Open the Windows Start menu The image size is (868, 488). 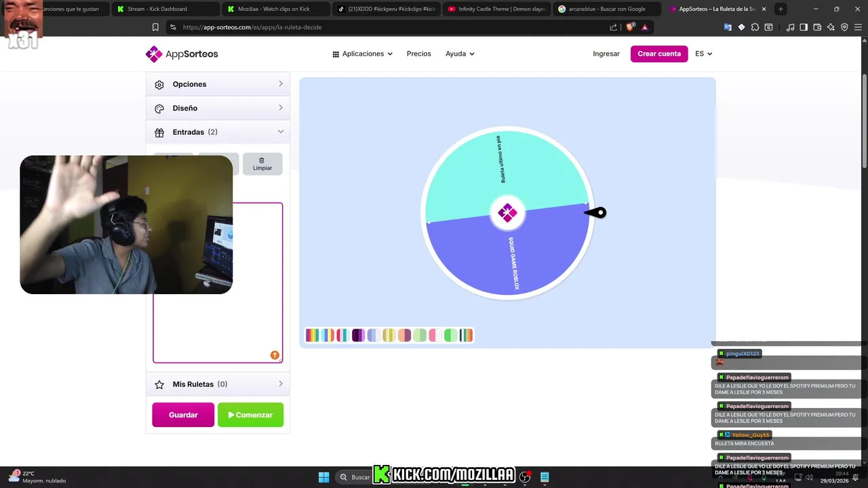pos(323,477)
